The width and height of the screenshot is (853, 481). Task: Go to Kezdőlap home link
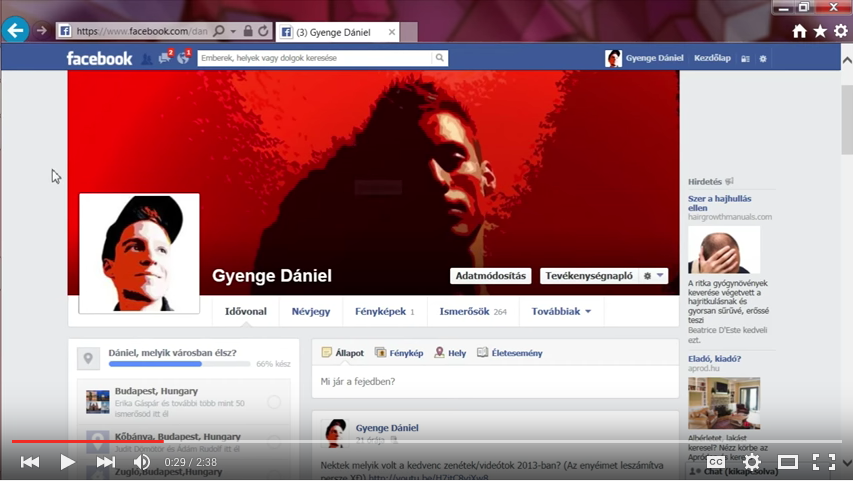712,58
